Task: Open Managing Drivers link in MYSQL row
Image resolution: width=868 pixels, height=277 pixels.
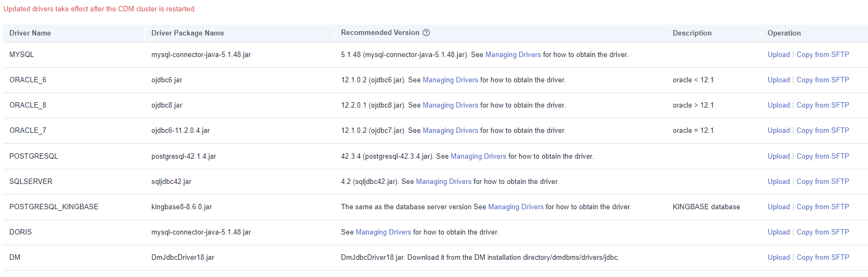Action: 513,55
